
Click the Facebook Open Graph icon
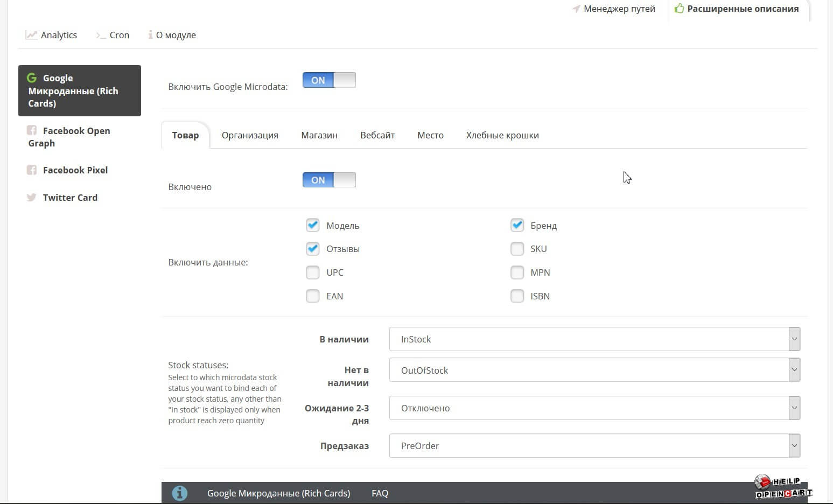point(32,130)
